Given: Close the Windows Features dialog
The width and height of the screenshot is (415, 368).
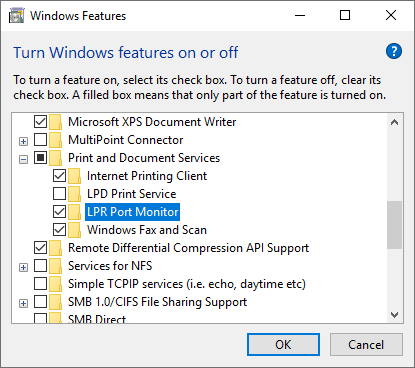Looking at the screenshot, I should [x=391, y=15].
